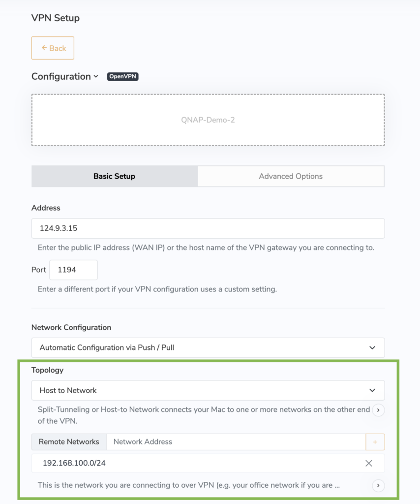Open the split-tunneling description circular chevron

[378, 410]
